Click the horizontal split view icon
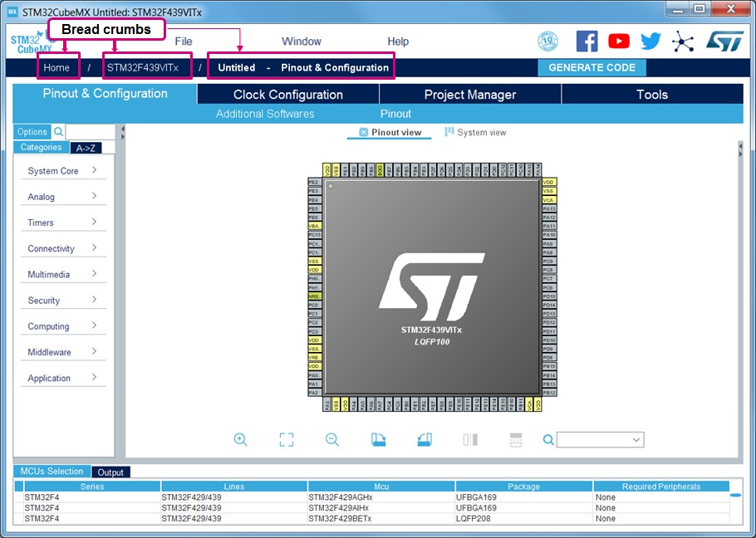Image resolution: width=756 pixels, height=538 pixels. (x=516, y=439)
